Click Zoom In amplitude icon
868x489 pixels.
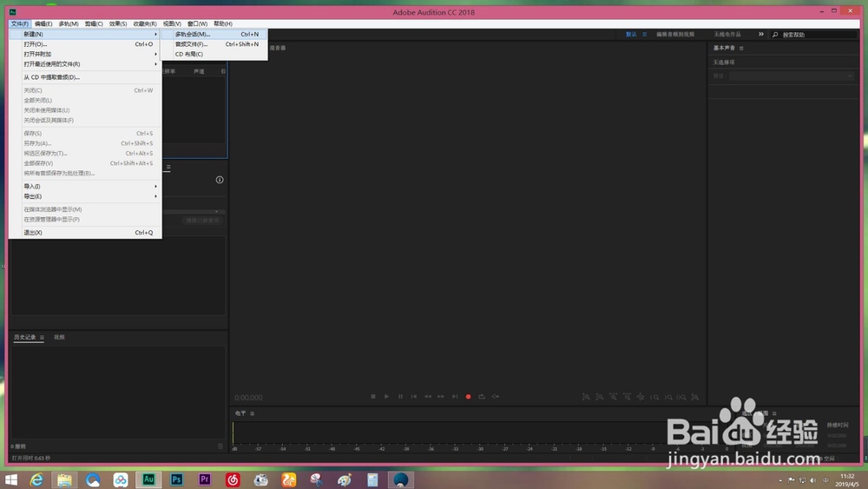(x=586, y=397)
